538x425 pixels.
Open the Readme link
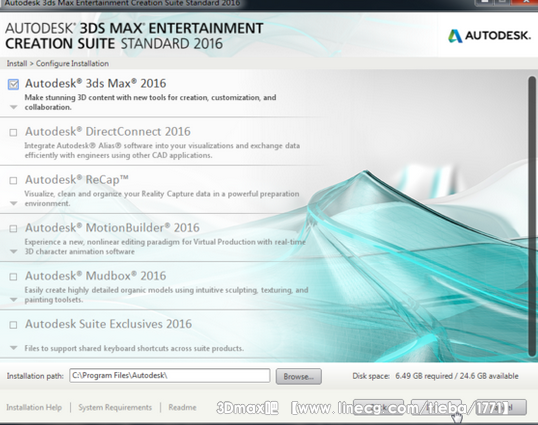(182, 408)
